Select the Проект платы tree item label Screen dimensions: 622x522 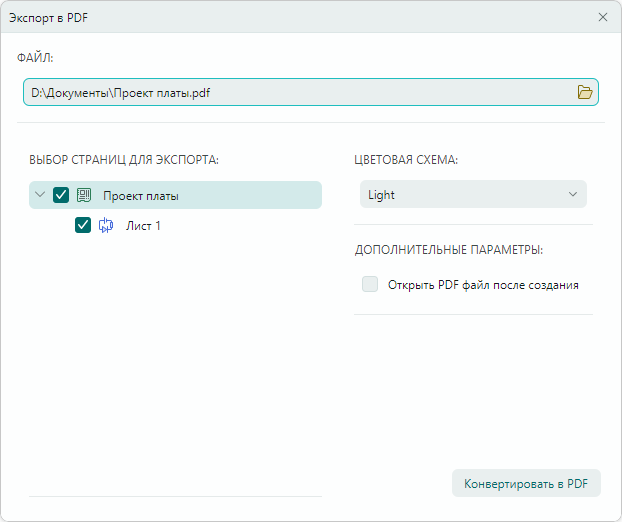(x=141, y=196)
